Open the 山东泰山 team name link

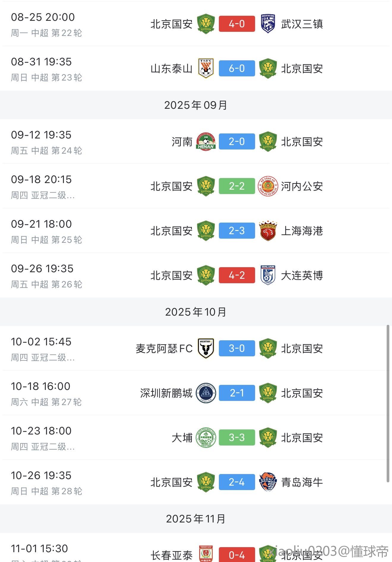tap(171, 69)
